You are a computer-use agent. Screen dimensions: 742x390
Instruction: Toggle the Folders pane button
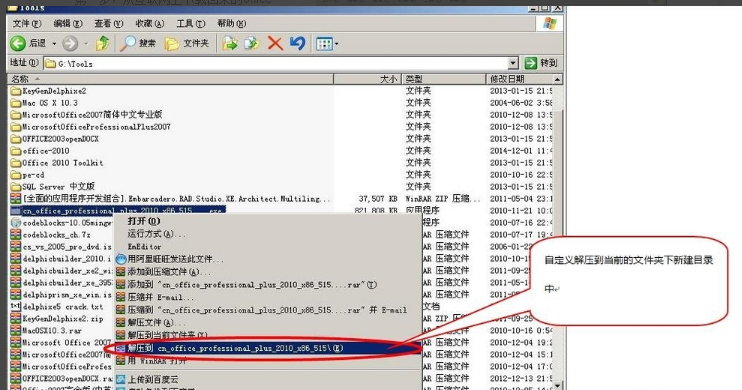coord(186,44)
